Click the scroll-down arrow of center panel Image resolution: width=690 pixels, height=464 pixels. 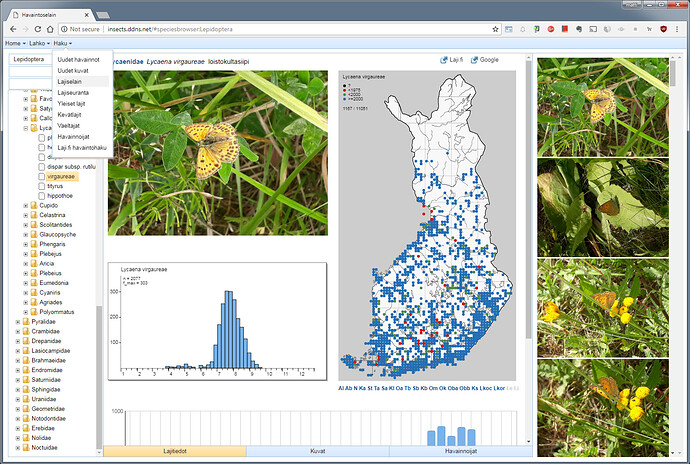[x=528, y=441]
